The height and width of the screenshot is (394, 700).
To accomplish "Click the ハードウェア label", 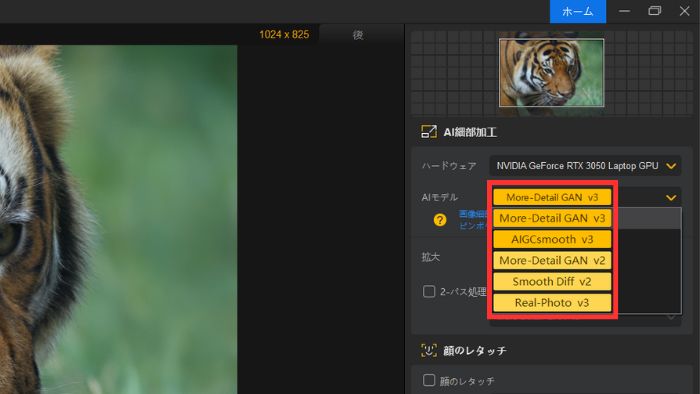I will [x=449, y=166].
